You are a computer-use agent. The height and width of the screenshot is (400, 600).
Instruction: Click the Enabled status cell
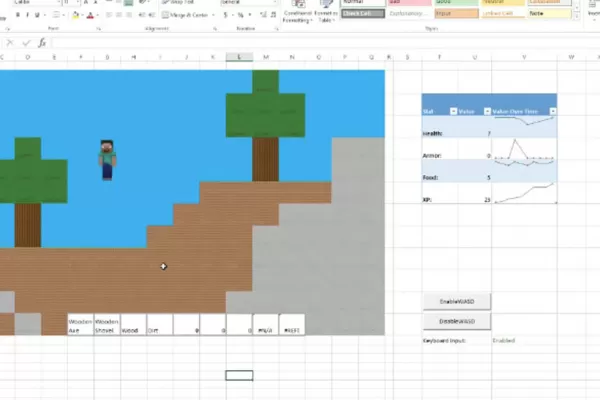pos(504,340)
